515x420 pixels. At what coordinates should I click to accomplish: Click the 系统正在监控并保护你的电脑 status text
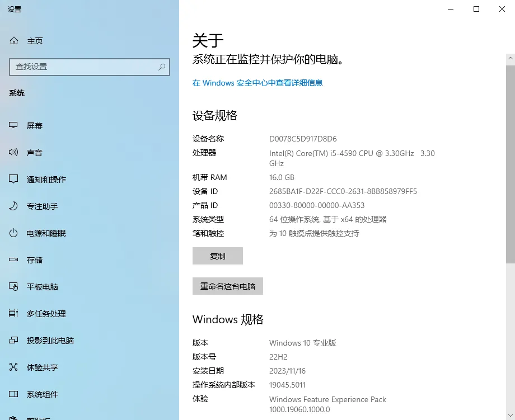[268, 59]
